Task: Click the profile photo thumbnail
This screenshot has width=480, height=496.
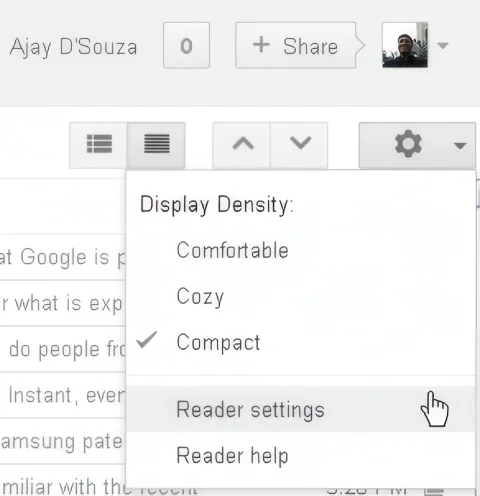Action: coord(405,45)
